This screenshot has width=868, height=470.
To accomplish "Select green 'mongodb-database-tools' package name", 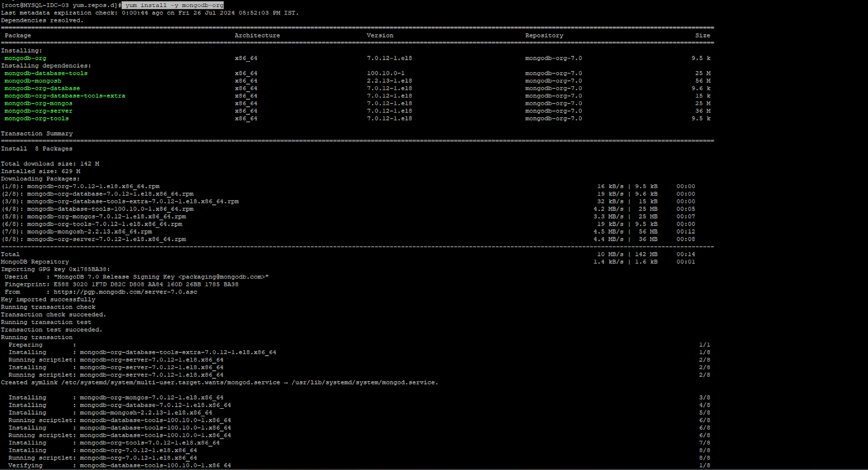I will tap(46, 73).
